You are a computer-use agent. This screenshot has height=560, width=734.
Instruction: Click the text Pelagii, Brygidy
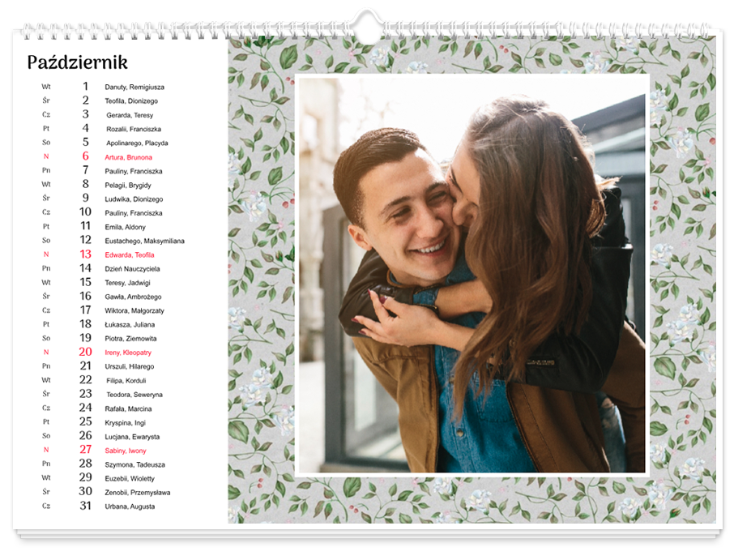pyautogui.click(x=128, y=186)
